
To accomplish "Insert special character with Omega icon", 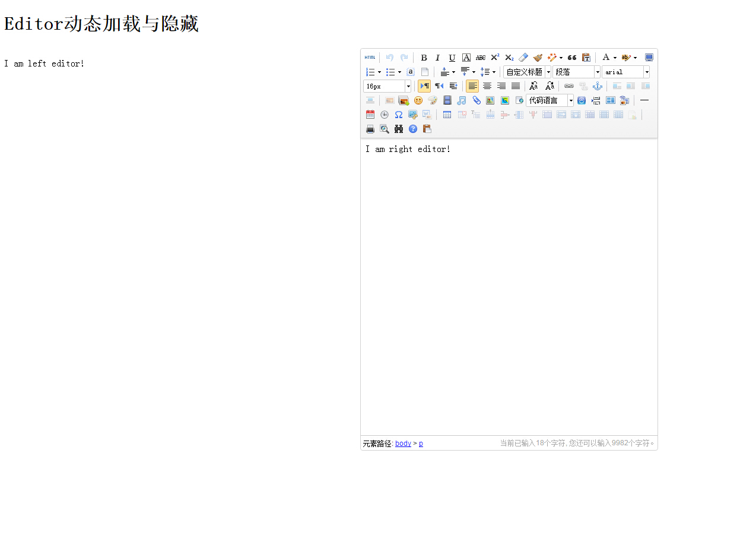I will click(399, 115).
